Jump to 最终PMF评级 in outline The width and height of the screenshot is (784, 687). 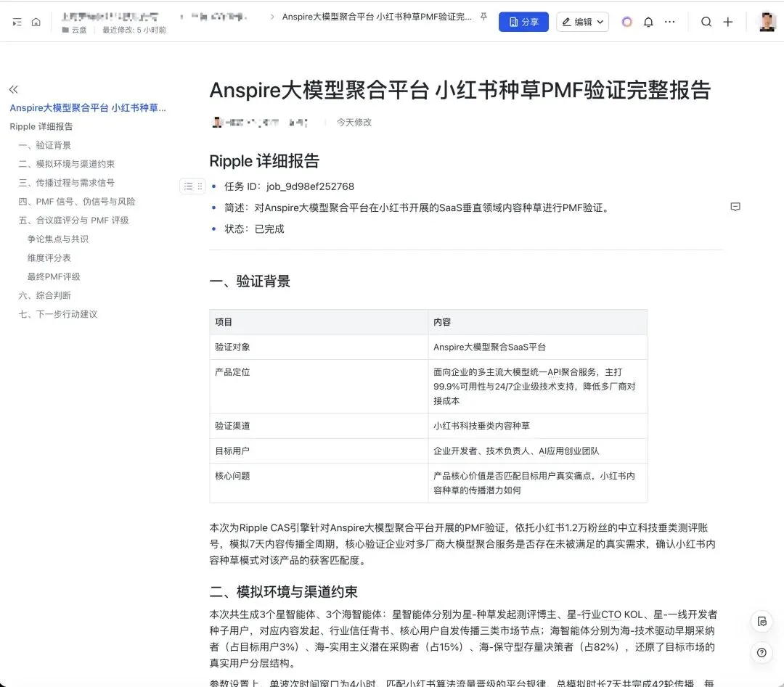pyautogui.click(x=54, y=277)
